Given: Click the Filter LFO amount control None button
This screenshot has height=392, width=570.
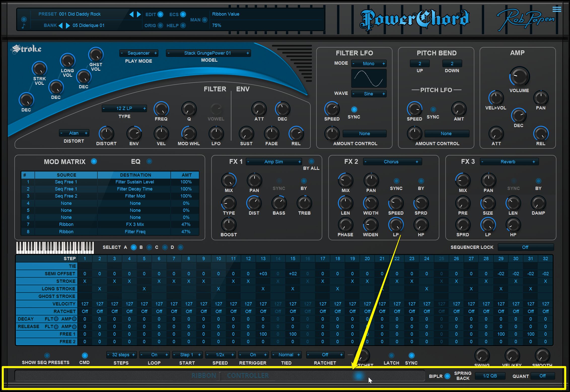Looking at the screenshot, I should [x=365, y=134].
